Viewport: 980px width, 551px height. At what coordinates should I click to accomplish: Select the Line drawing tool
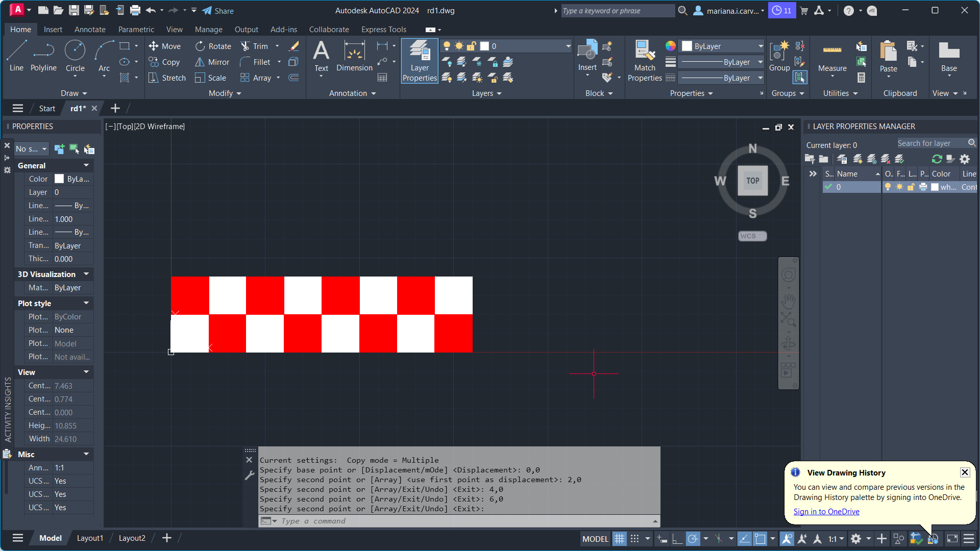coord(16,55)
